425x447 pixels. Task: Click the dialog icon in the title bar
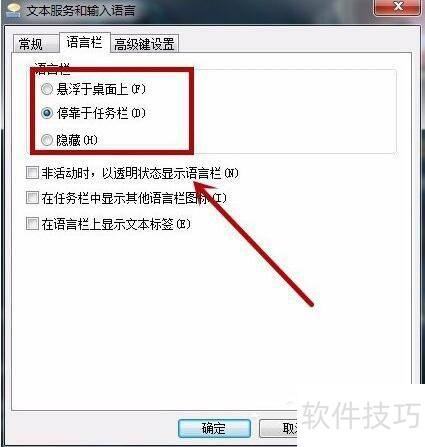[x=14, y=9]
